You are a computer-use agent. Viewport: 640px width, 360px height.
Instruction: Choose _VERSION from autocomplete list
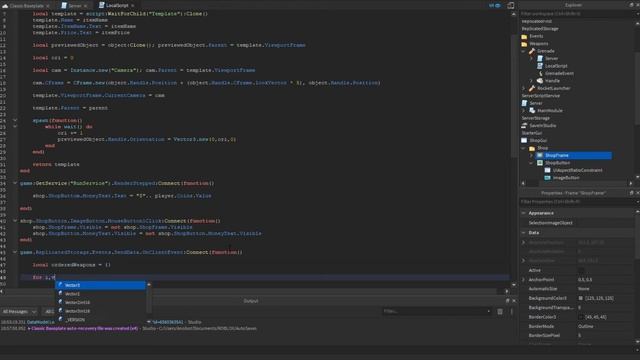[x=100, y=320]
